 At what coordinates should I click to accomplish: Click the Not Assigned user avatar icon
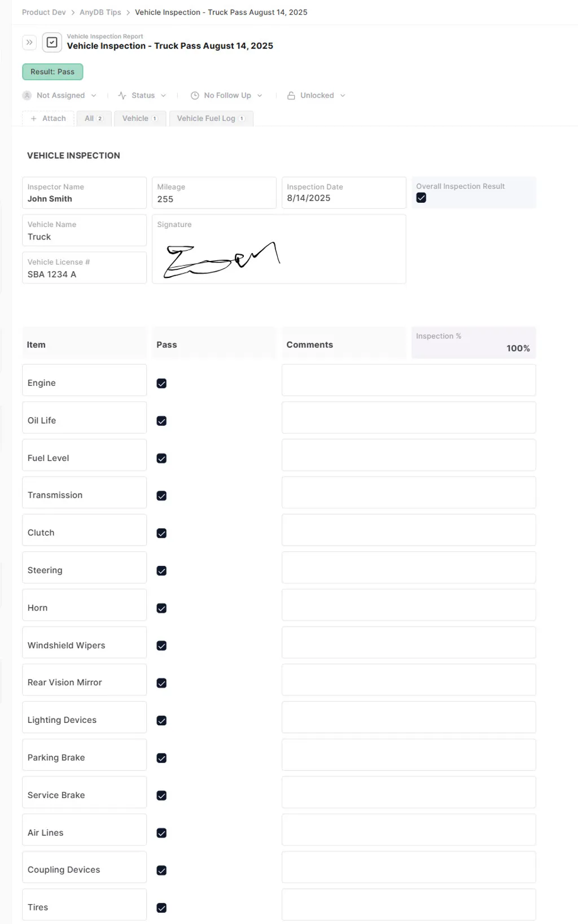[27, 95]
